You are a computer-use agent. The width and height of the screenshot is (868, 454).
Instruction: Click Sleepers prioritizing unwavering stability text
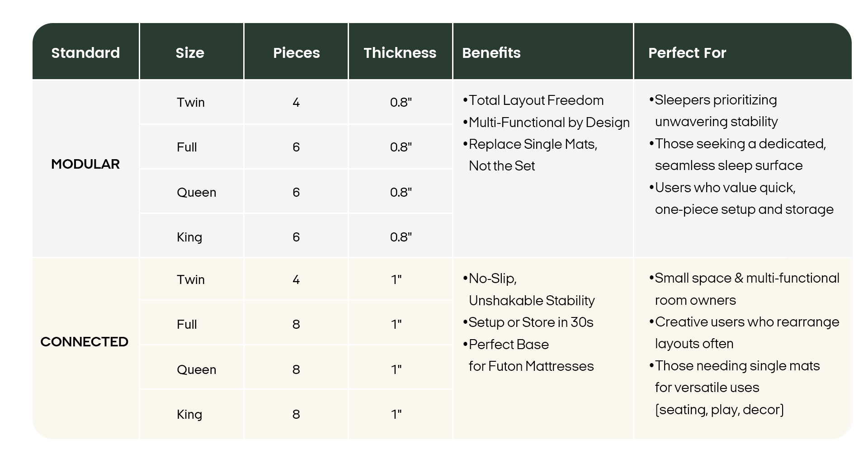click(x=716, y=111)
